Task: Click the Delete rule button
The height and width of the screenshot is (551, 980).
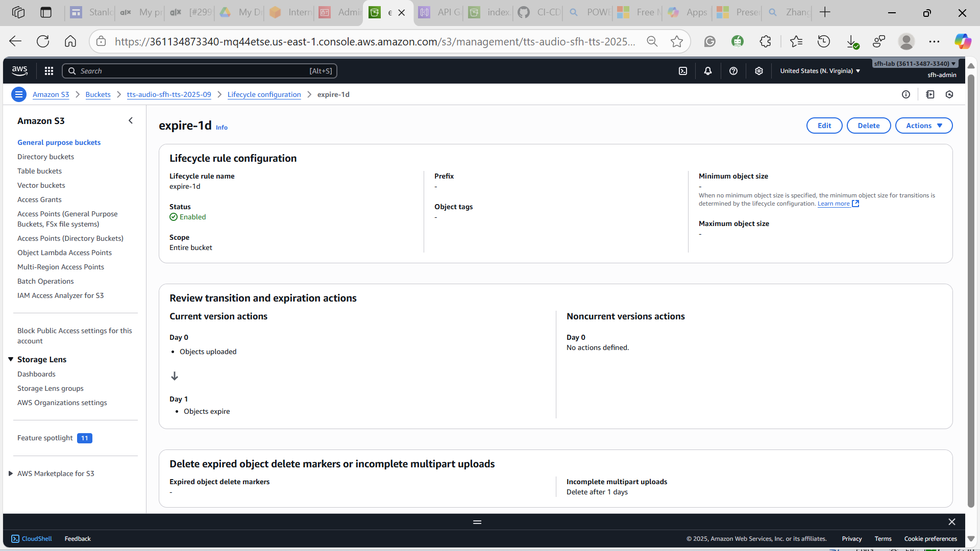Action: 869,126
